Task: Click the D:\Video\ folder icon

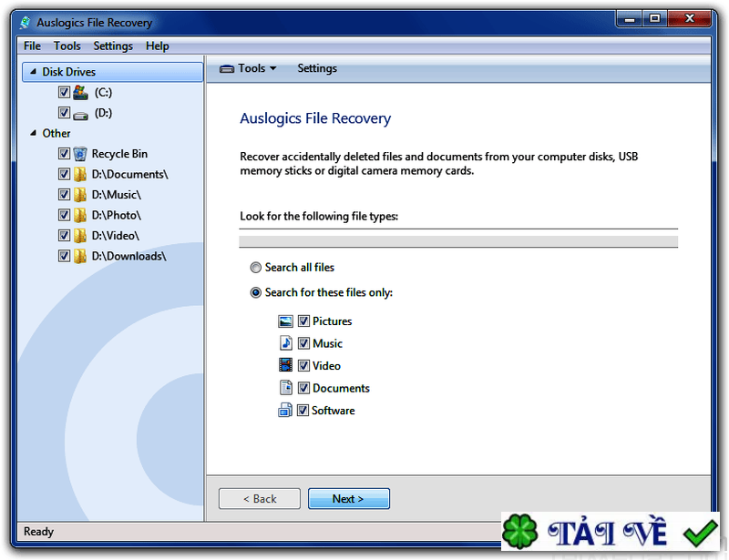Action: pyautogui.click(x=80, y=235)
